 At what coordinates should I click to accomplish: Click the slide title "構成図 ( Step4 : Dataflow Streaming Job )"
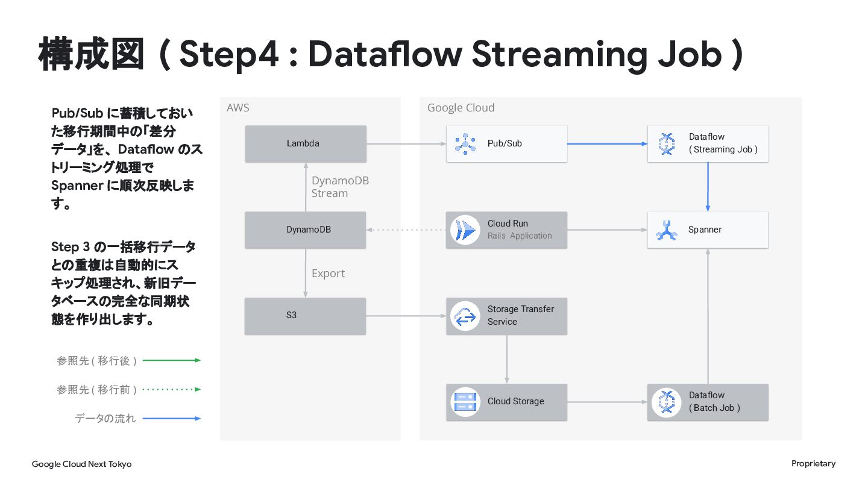[x=391, y=54]
